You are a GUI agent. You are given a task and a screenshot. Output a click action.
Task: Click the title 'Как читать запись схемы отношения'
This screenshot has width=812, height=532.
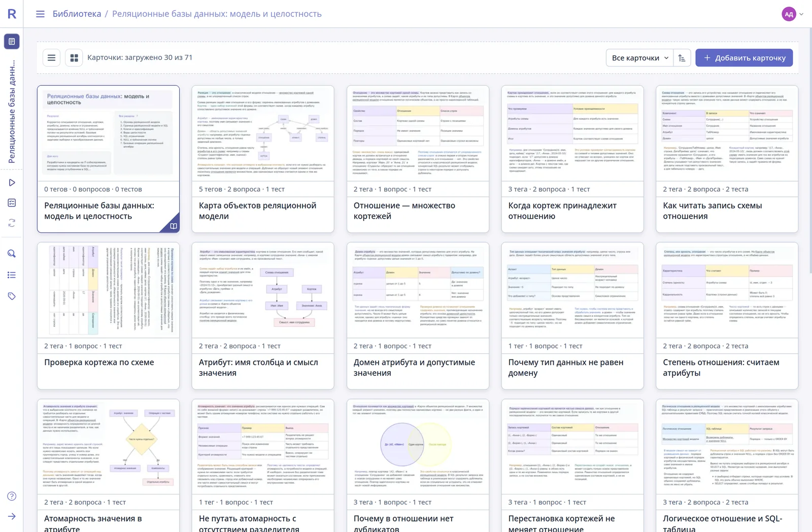[x=713, y=211]
